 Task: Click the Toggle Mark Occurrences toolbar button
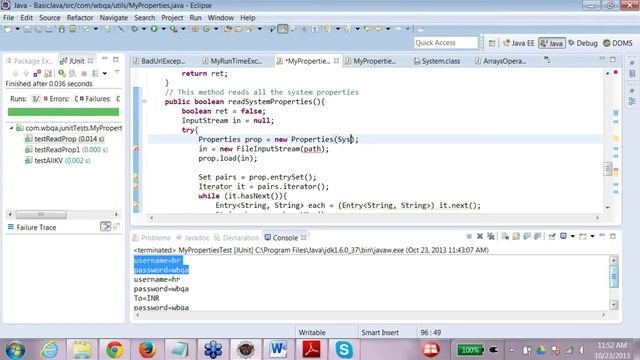tap(282, 29)
